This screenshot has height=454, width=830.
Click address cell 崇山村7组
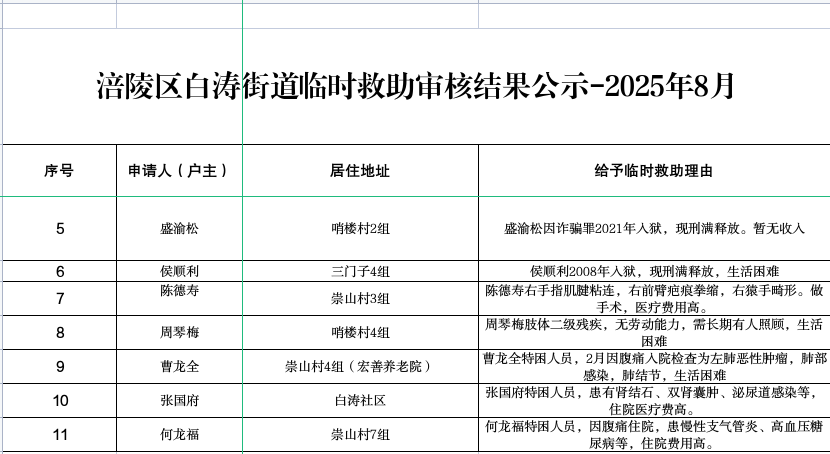[x=360, y=434]
